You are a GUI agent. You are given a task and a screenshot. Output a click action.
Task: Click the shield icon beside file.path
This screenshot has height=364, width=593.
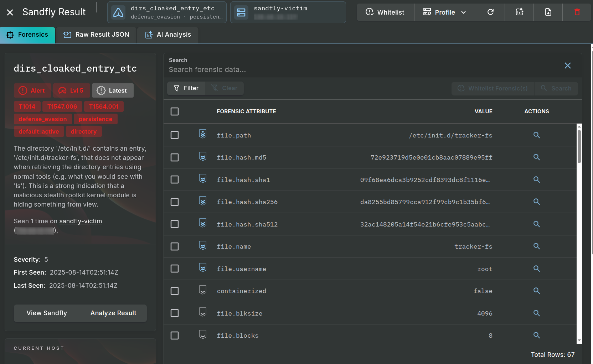tap(203, 134)
